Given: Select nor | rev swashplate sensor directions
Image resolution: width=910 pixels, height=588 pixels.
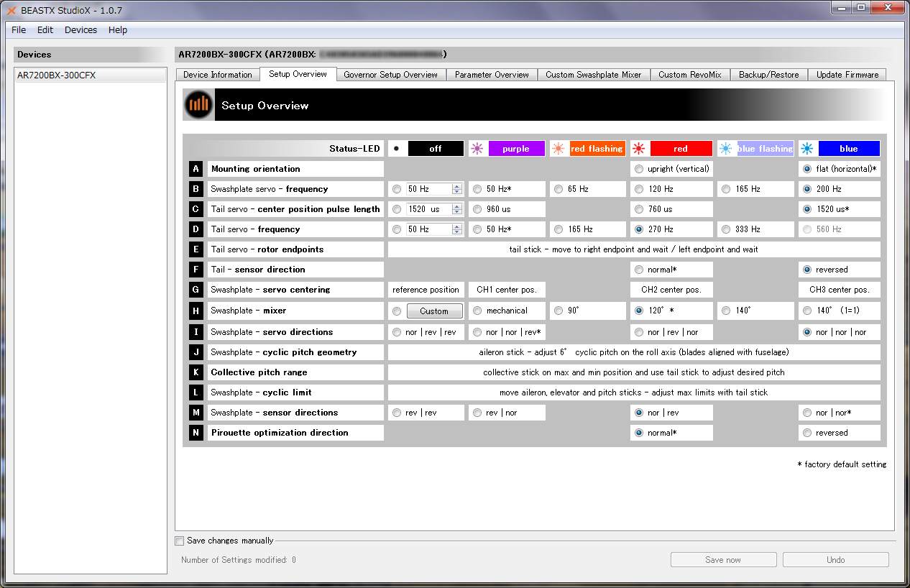Looking at the screenshot, I should pyautogui.click(x=639, y=413).
